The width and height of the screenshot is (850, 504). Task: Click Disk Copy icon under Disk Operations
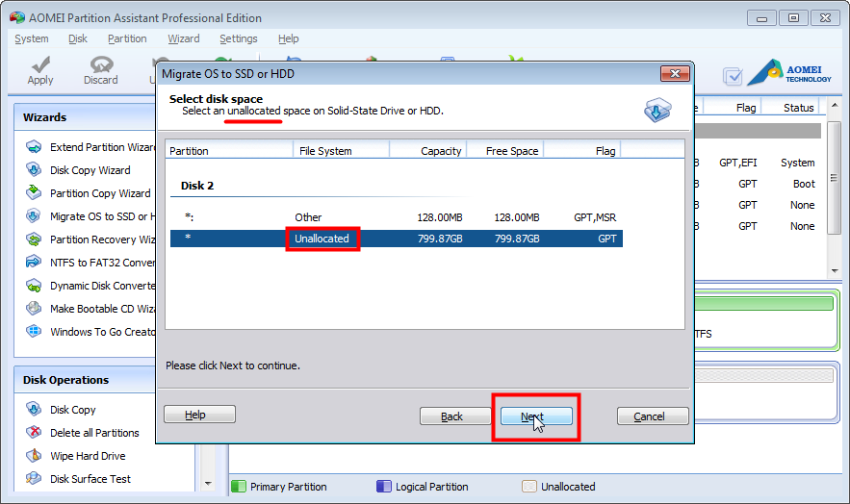pyautogui.click(x=34, y=410)
